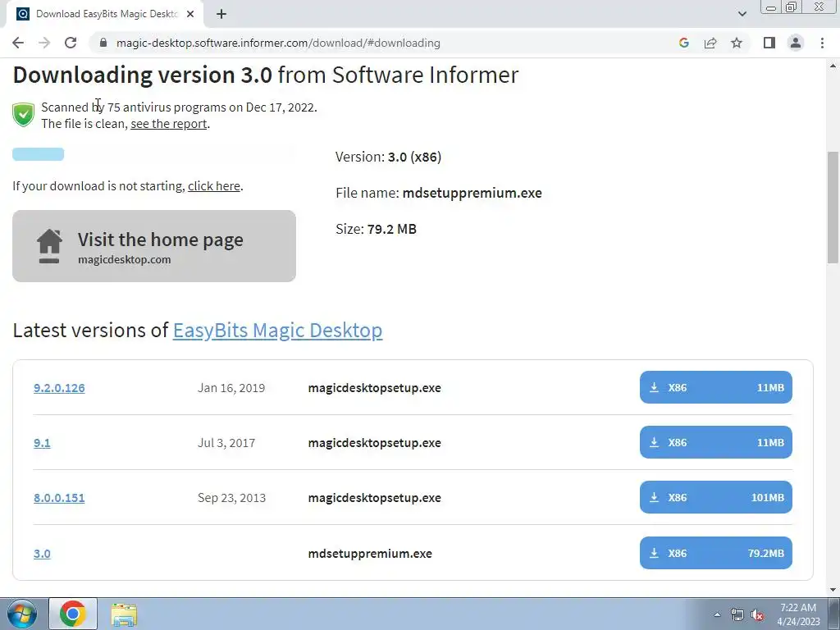This screenshot has width=840, height=630.
Task: Open version 9.2.0.126 link
Action: (x=59, y=388)
